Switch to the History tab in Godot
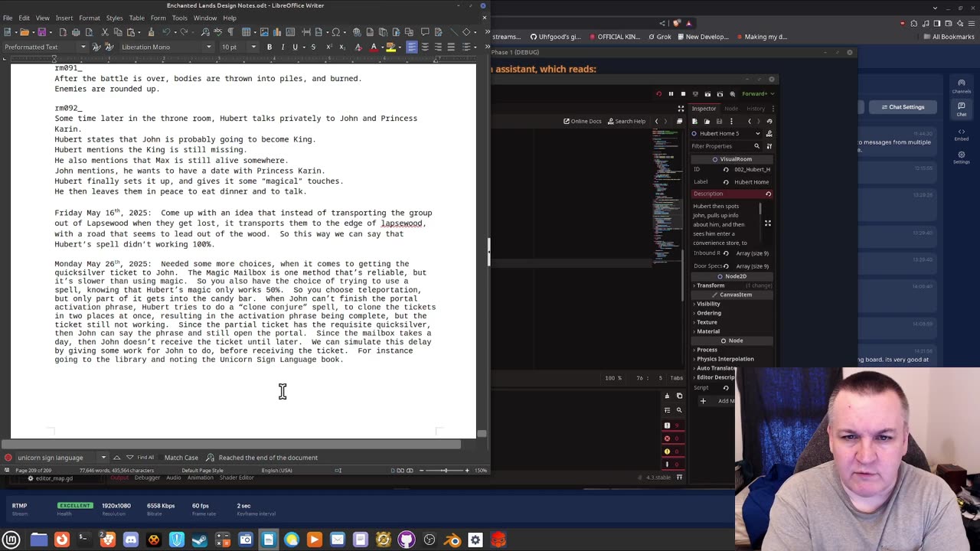The height and width of the screenshot is (551, 980). (756, 109)
